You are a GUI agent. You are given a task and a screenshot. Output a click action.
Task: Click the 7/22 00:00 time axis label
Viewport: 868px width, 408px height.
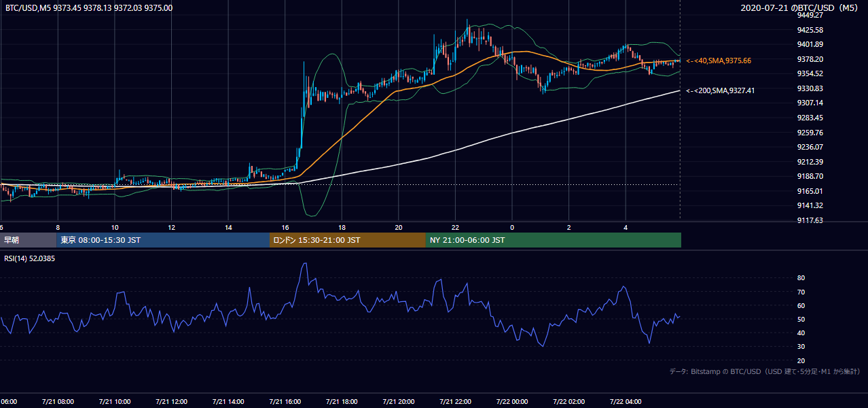pos(512,401)
